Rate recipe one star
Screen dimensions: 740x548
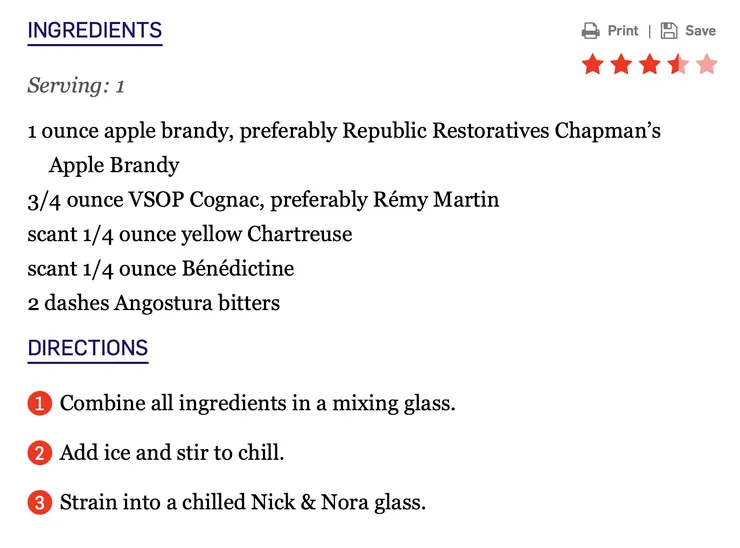[592, 65]
